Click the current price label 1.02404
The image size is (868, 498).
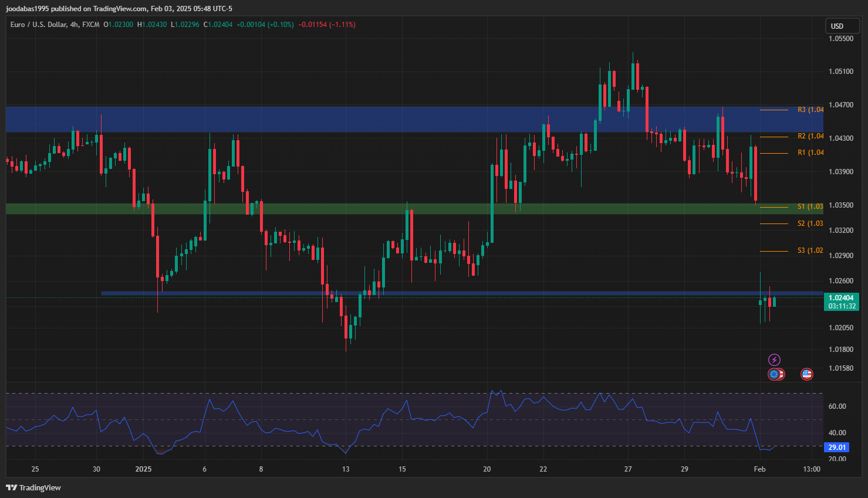pos(841,298)
